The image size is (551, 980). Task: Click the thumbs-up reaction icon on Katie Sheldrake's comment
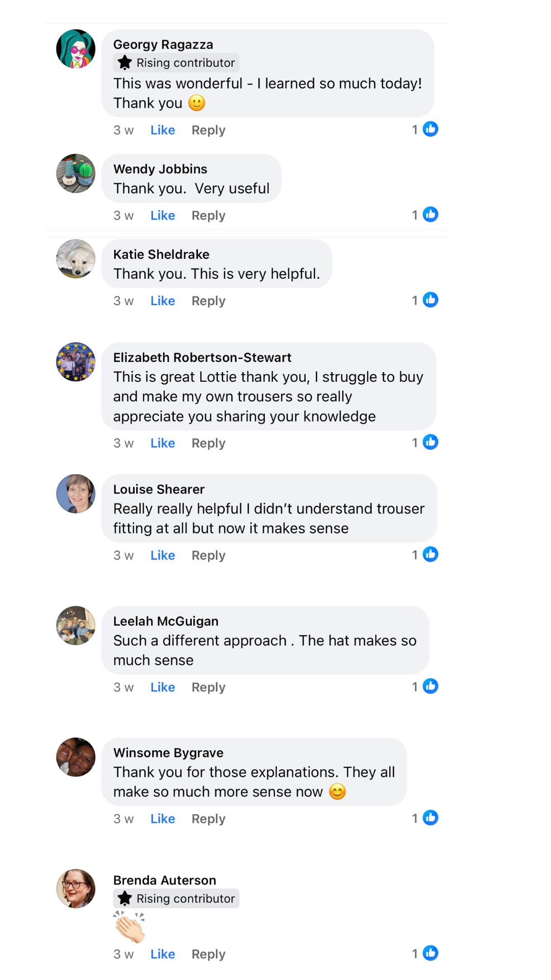[x=430, y=300]
